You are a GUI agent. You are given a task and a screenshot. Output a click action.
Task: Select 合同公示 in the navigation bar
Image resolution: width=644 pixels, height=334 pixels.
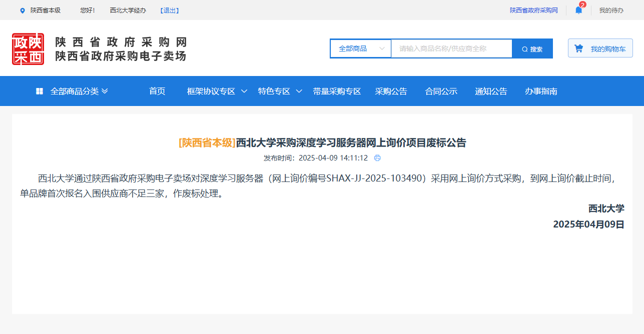(x=441, y=91)
